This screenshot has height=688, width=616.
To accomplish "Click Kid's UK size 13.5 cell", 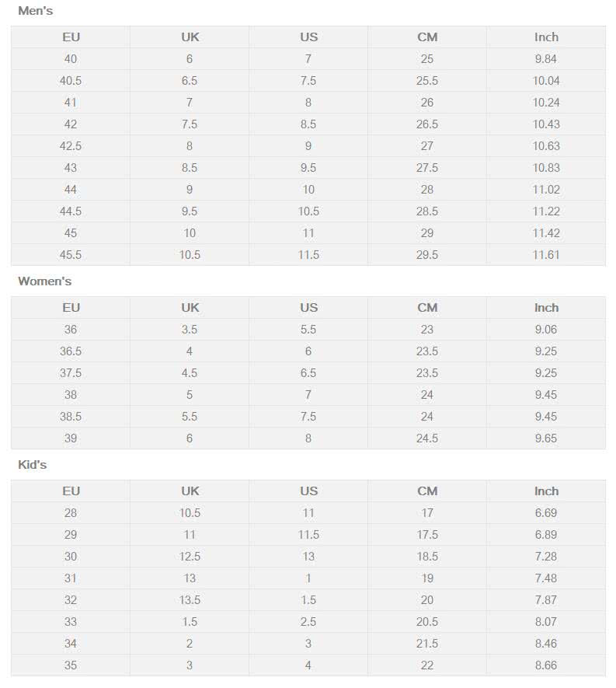I will (190, 600).
